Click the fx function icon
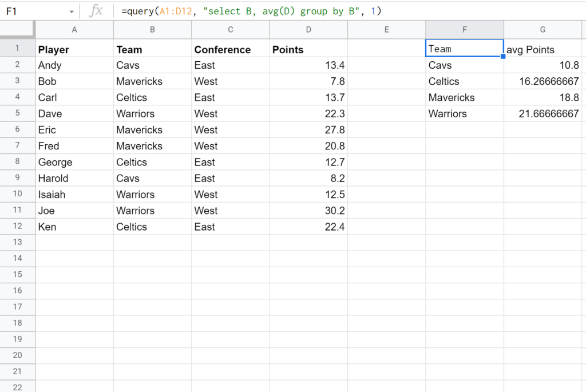 coord(96,11)
